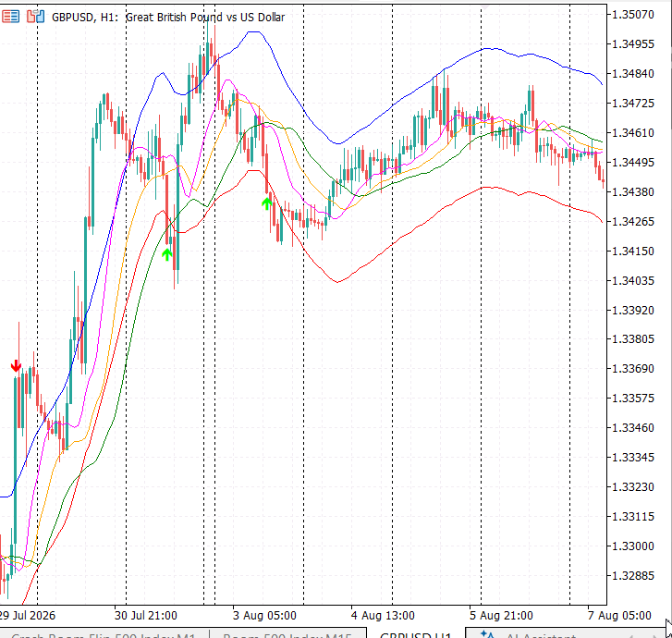Click the '3 Aug 05:00' time label
Viewport: 672px width, 638px height.
[264, 616]
